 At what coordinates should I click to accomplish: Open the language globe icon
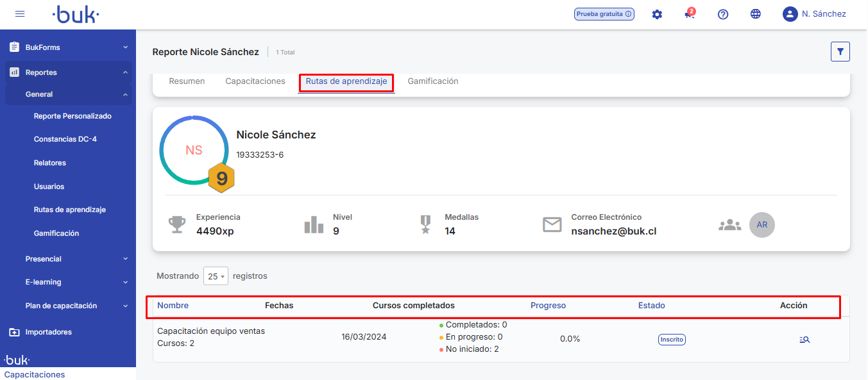756,14
